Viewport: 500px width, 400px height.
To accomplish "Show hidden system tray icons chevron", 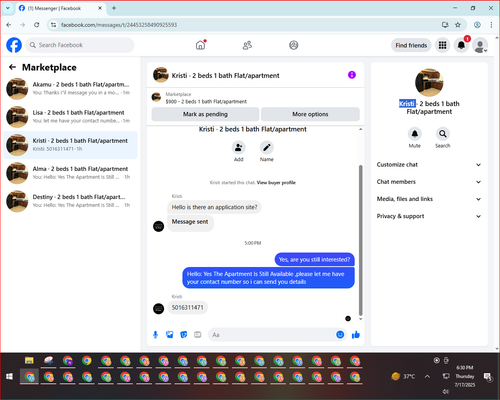I will (427, 377).
